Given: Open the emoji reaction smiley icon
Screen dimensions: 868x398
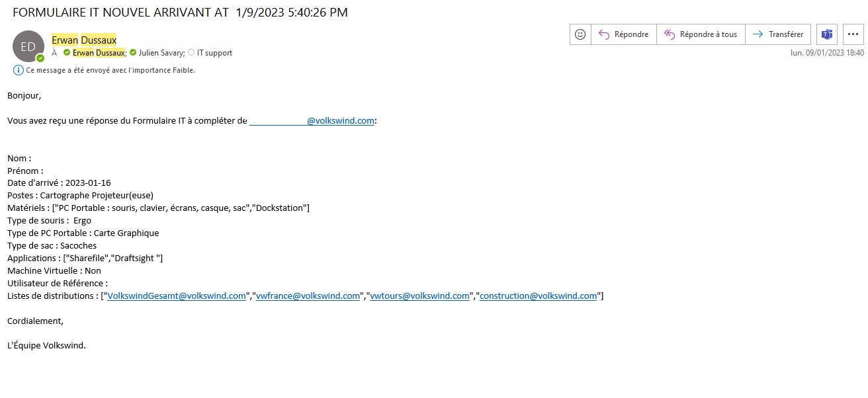Looking at the screenshot, I should [580, 34].
